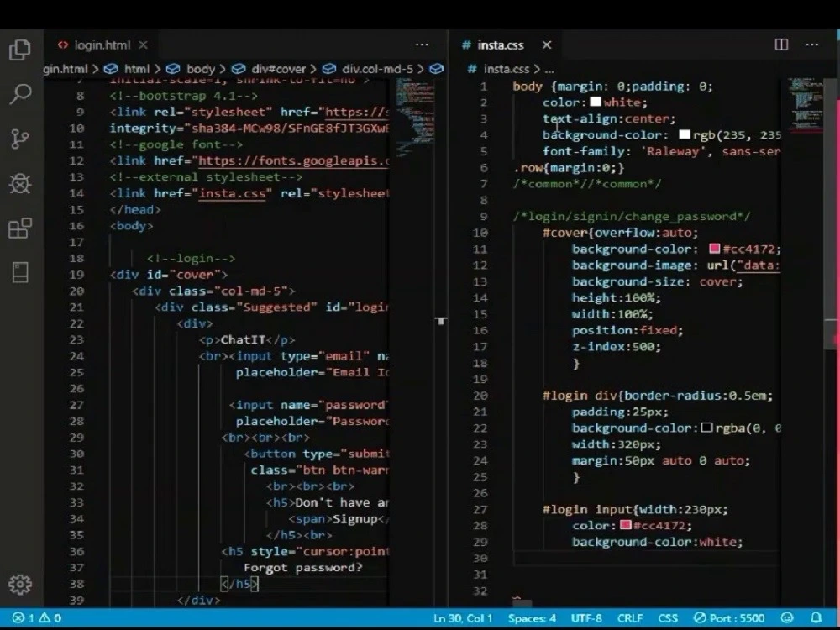This screenshot has width=840, height=630.
Task: Click the cube icon after div.col-md-5 breadcrumb
Action: coord(437,69)
